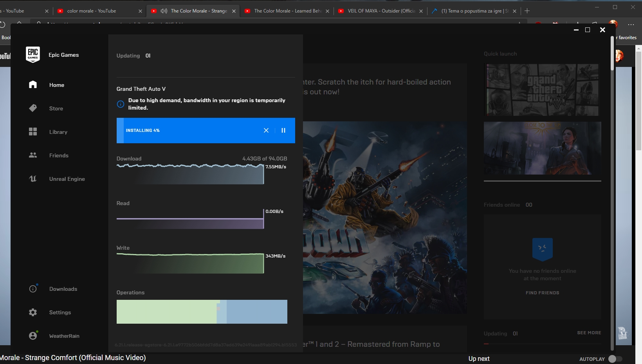Open the Settings gear icon
This screenshot has height=364, width=642.
(33, 312)
